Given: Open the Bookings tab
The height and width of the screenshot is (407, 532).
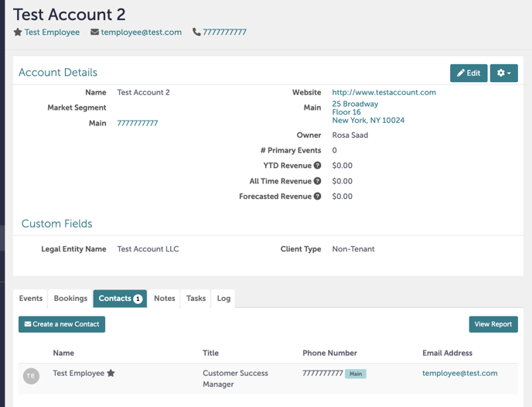Looking at the screenshot, I should pos(70,299).
